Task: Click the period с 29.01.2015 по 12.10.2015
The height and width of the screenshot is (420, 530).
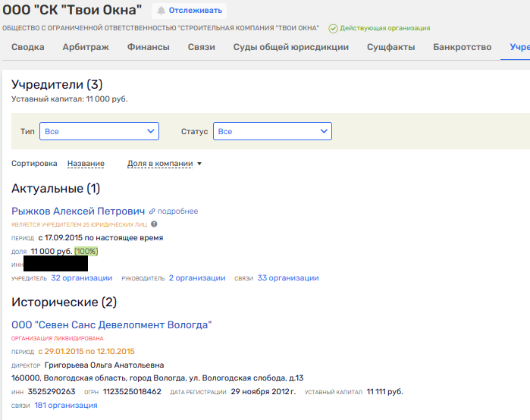Action: (x=86, y=352)
